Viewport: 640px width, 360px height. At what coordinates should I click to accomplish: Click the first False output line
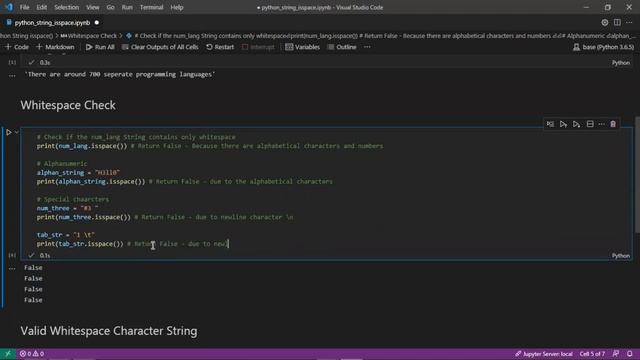tap(33, 268)
